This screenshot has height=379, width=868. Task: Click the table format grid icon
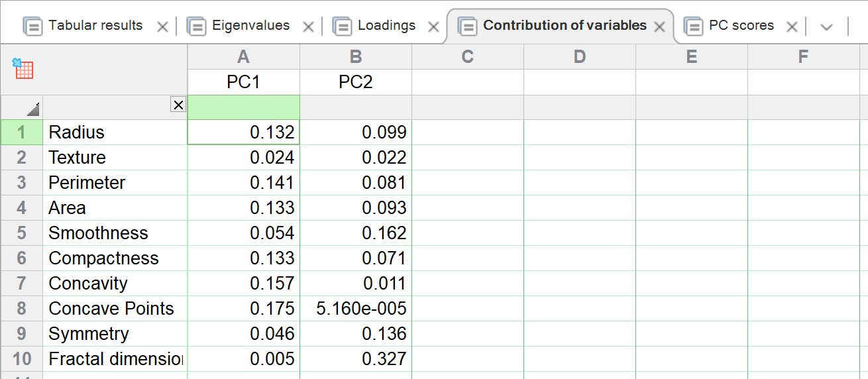pos(23,68)
